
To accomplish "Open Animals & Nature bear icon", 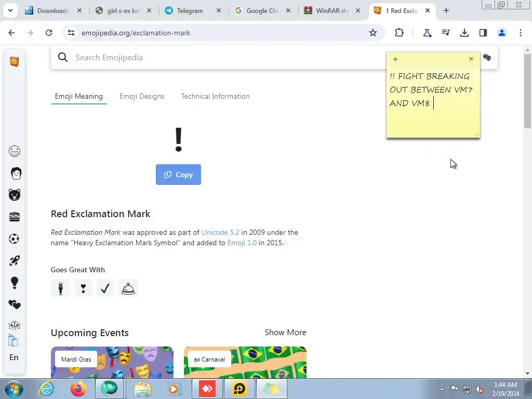I will pyautogui.click(x=14, y=195).
